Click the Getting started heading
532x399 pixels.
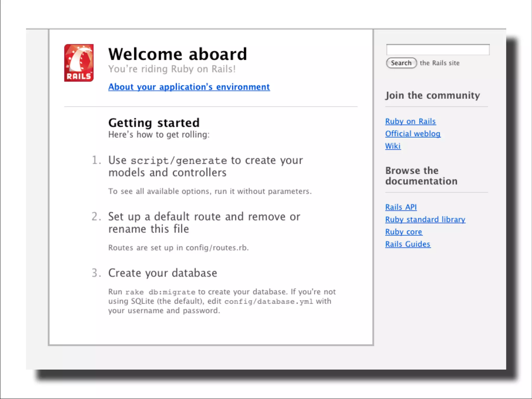click(154, 123)
